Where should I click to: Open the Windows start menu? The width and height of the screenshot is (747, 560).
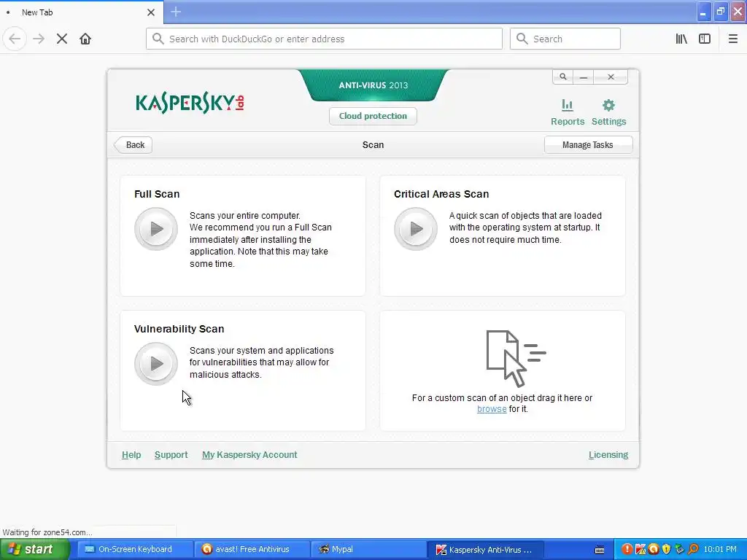click(x=35, y=550)
